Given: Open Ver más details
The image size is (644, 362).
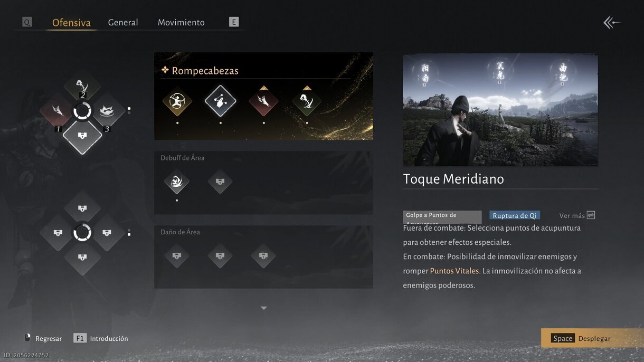Looking at the screenshot, I should coord(577,215).
